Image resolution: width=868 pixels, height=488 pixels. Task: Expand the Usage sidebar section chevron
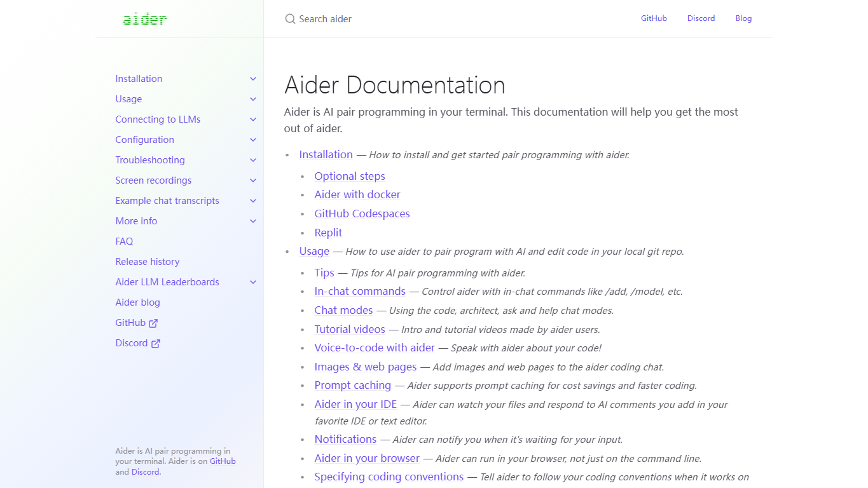[x=253, y=99]
